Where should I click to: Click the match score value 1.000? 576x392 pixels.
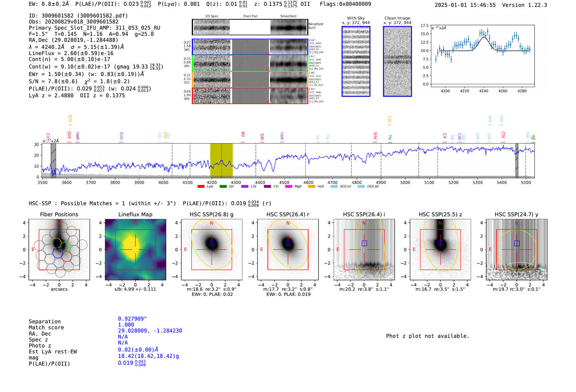click(126, 325)
